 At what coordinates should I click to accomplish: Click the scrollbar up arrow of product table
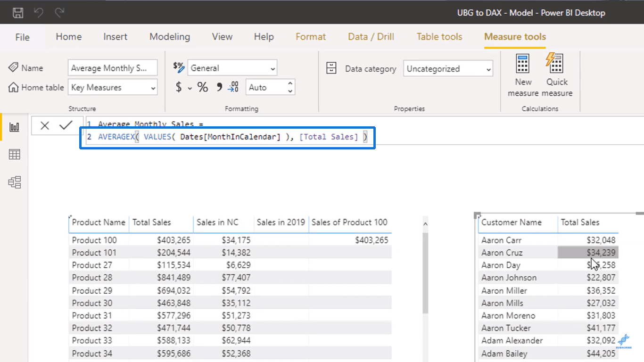pos(425,224)
